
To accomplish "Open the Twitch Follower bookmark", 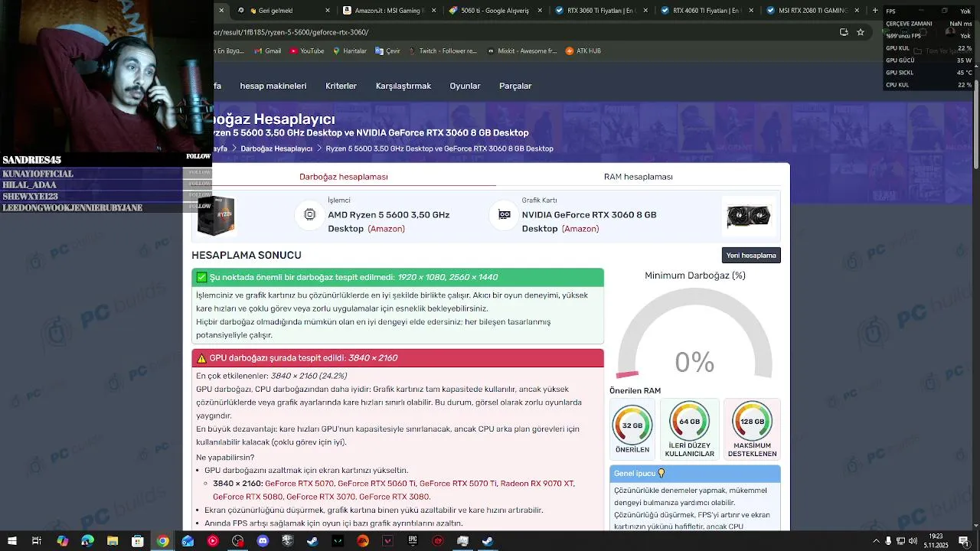I will pos(442,51).
